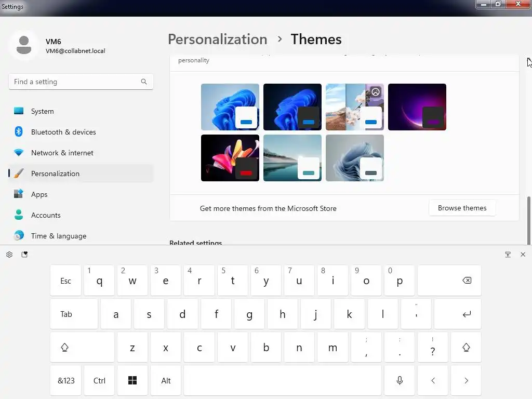532x399 pixels.
Task: Tap the left Shift key
Action: click(x=82, y=347)
